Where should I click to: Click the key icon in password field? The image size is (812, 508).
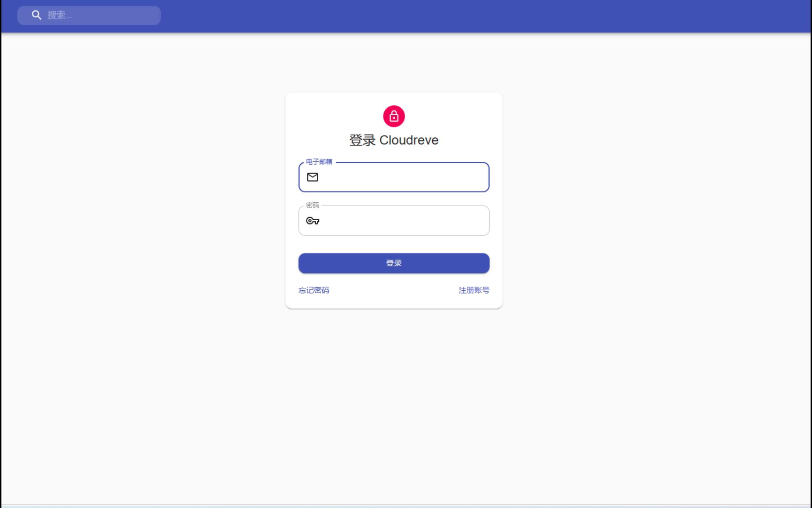(x=312, y=221)
